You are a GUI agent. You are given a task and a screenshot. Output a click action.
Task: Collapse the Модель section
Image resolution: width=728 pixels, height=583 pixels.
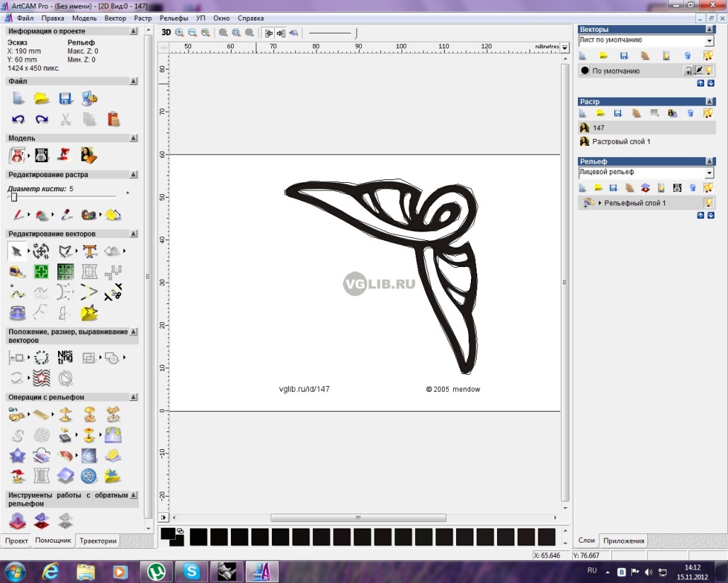(x=133, y=138)
